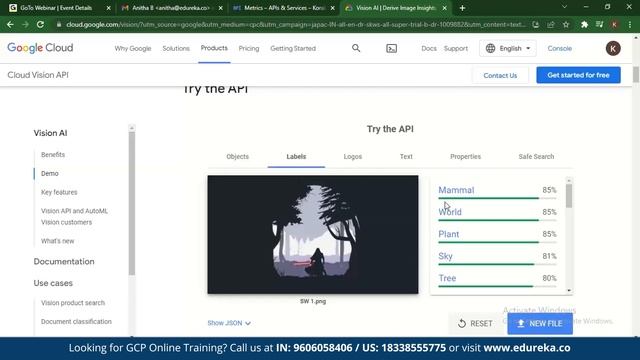Click the Google Cloud logo

[x=40, y=48]
